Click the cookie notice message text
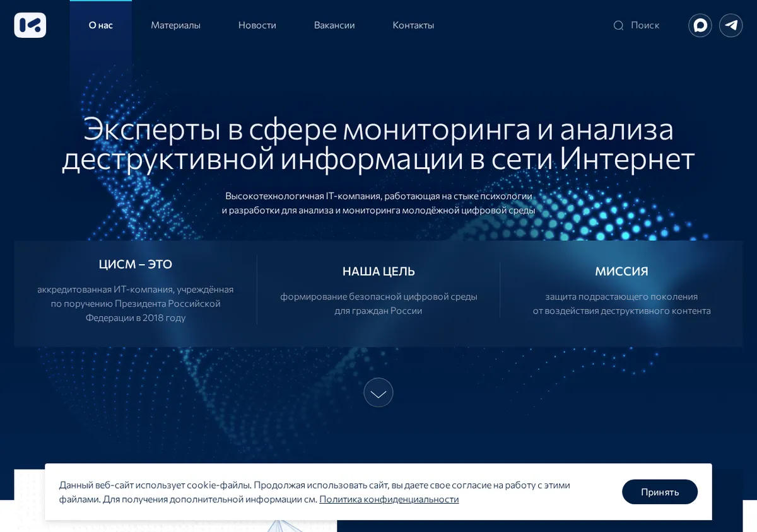 tap(315, 492)
